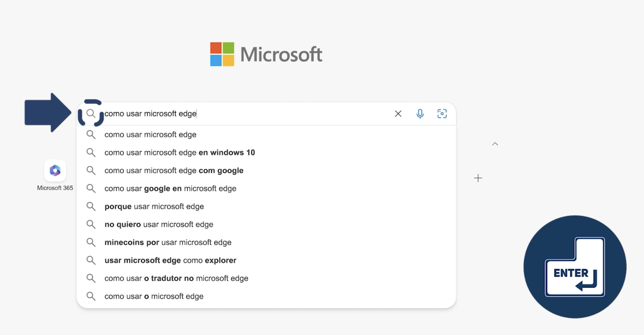
Task: Collapse suggestions using the up chevron
Action: point(495,144)
